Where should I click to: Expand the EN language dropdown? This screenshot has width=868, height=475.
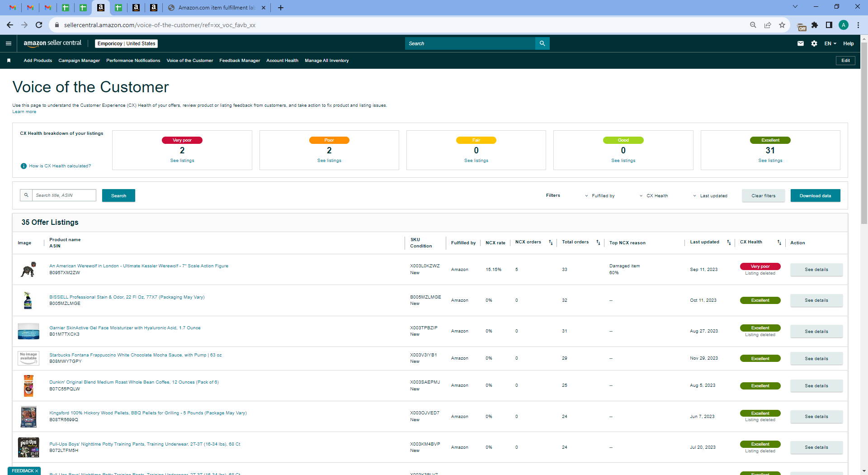tap(830, 43)
